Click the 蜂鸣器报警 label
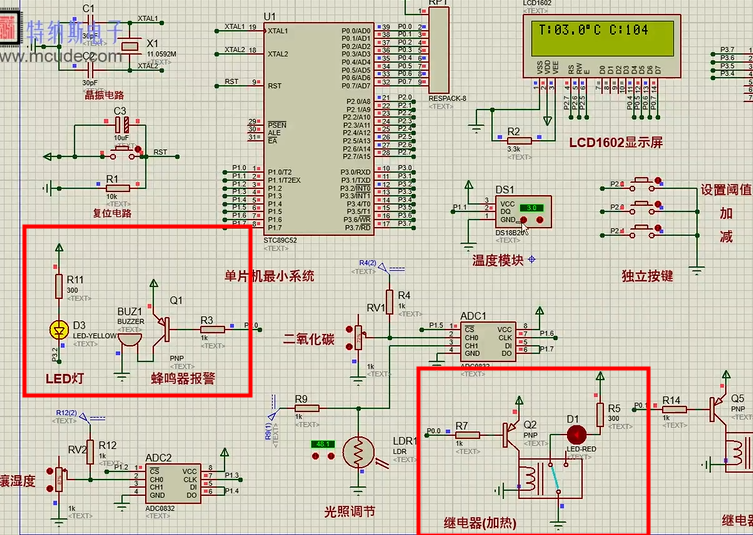The width and height of the screenshot is (753, 535). pyautogui.click(x=183, y=378)
